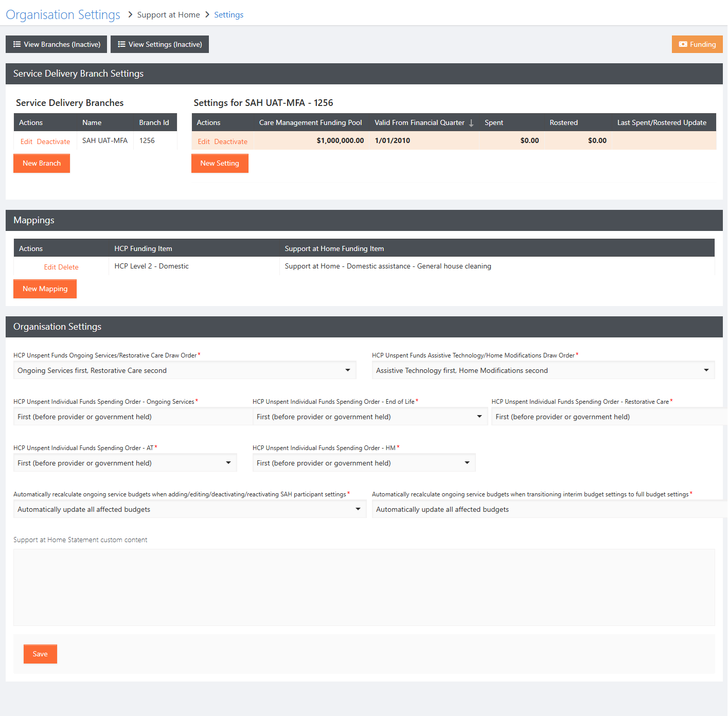Open the Organisation Settings breadcrumb link

coord(63,15)
